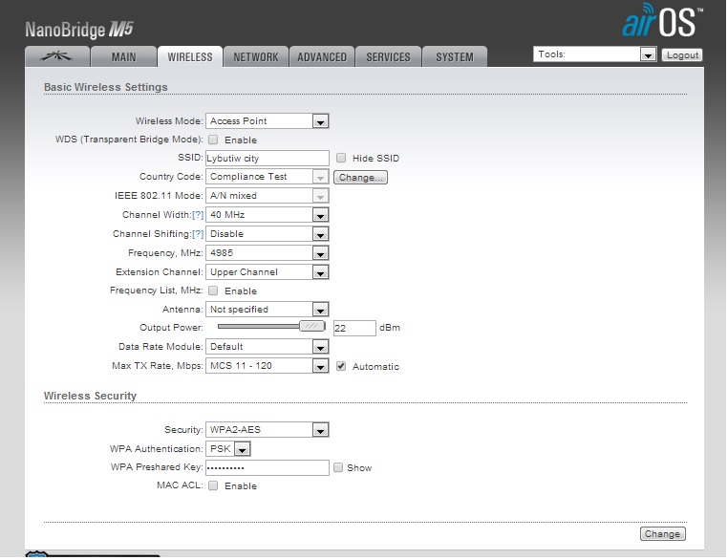Click the bottom Change button
Screen dimensions: 728x560
(x=662, y=533)
